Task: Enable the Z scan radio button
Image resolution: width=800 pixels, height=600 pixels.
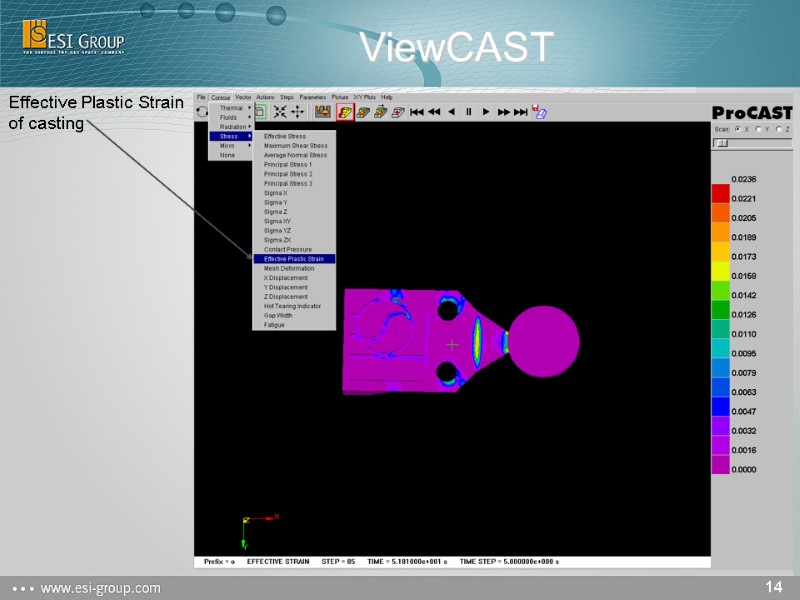Action: [x=778, y=129]
